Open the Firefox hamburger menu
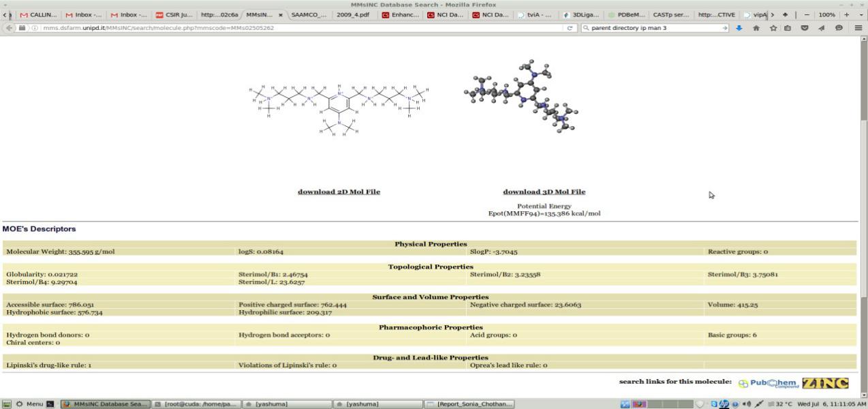 point(858,28)
